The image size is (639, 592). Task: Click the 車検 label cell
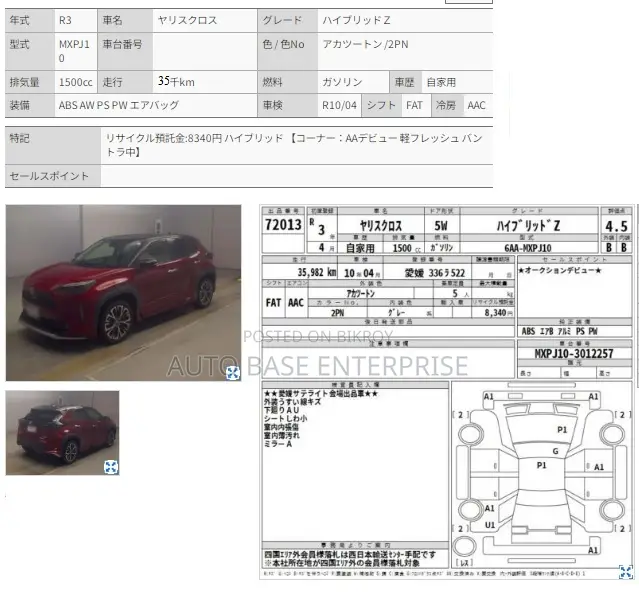[288, 106]
